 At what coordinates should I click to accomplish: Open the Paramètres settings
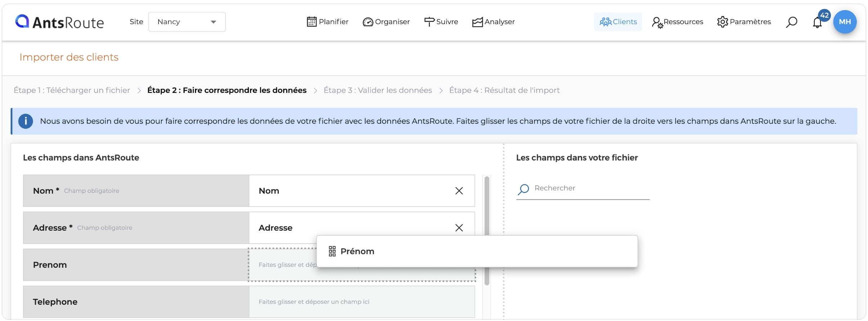pos(744,22)
